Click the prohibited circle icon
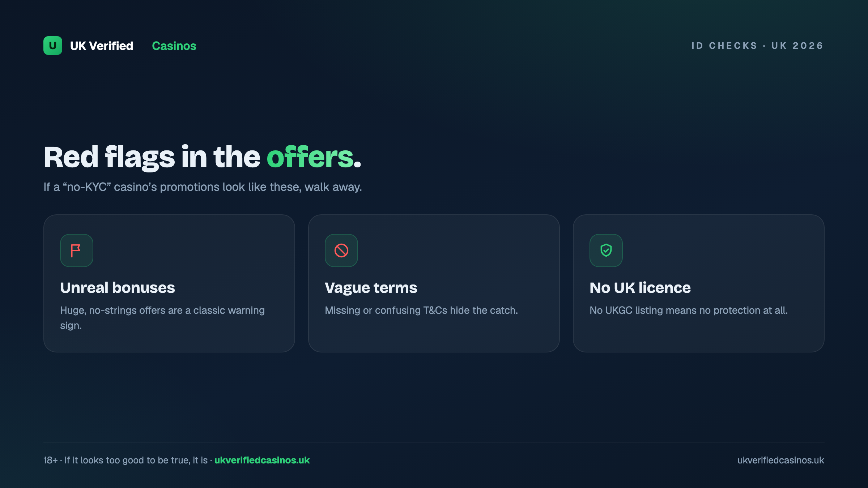868x488 pixels. [341, 251]
